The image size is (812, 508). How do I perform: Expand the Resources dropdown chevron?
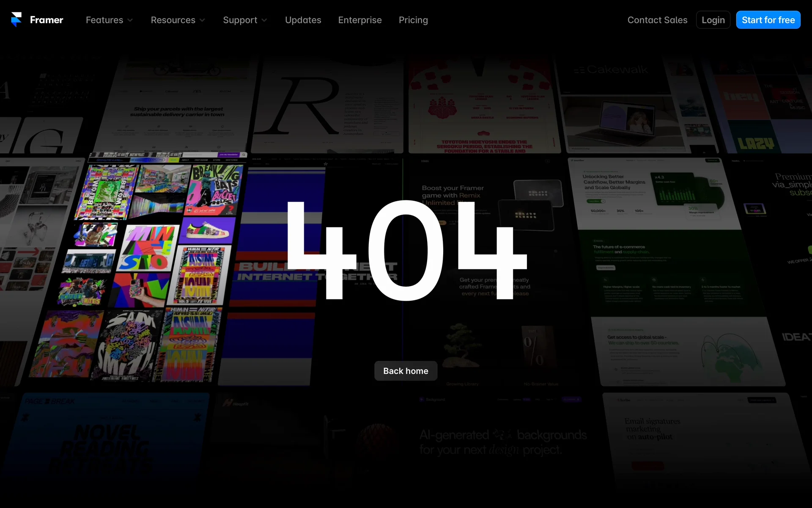[202, 20]
